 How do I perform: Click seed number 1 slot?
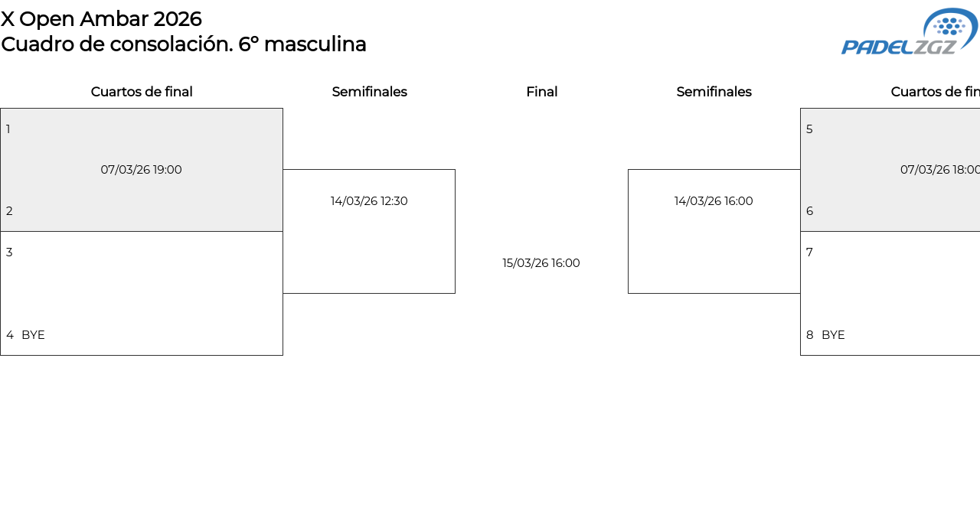(x=8, y=129)
